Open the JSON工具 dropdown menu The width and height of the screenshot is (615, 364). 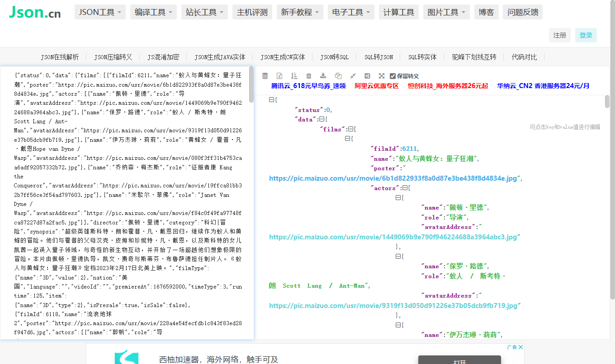[100, 12]
